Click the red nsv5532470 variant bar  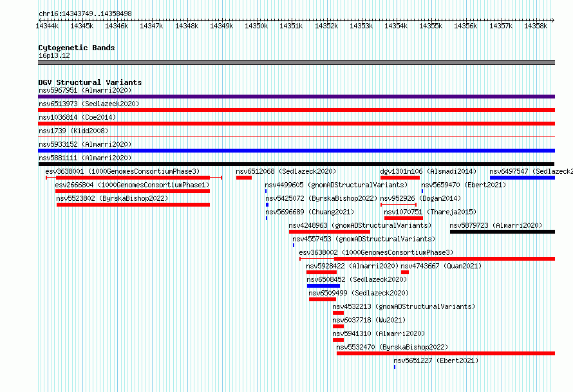446,353
